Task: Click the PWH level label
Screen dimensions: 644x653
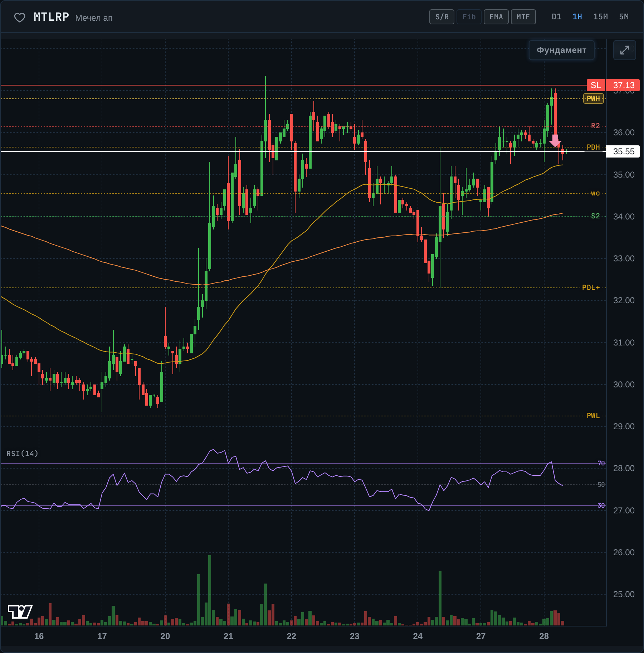Action: point(593,98)
